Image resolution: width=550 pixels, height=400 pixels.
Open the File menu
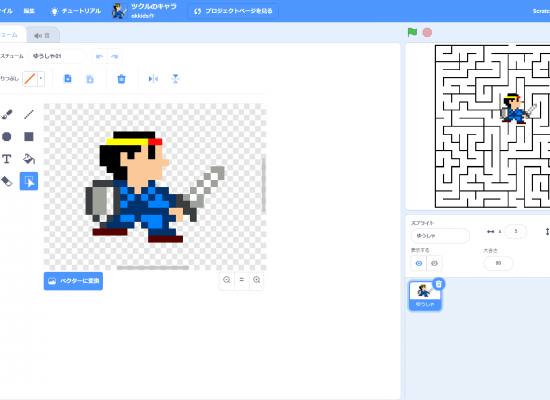[6, 11]
